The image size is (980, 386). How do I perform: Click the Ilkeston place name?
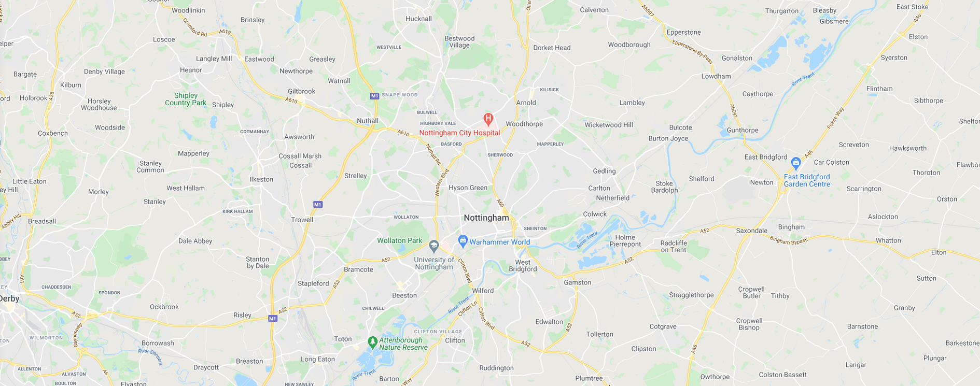coord(261,179)
